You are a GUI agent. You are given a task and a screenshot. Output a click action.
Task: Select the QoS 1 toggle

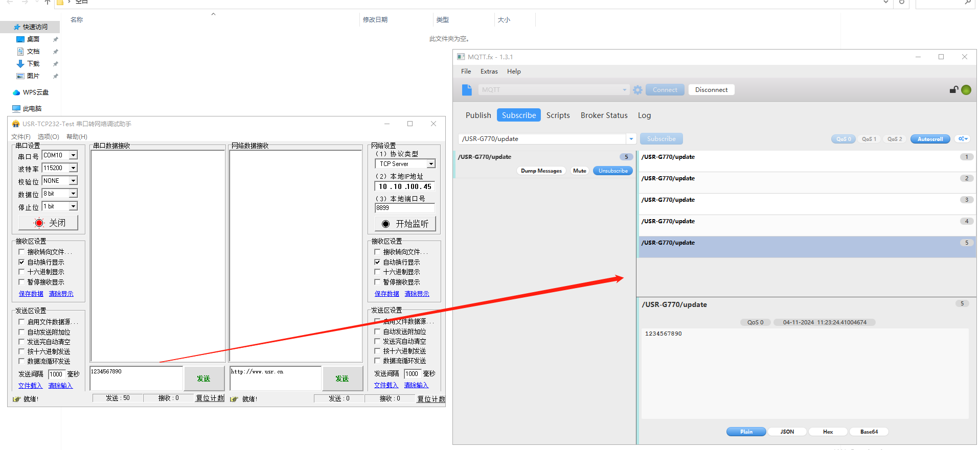[869, 139]
